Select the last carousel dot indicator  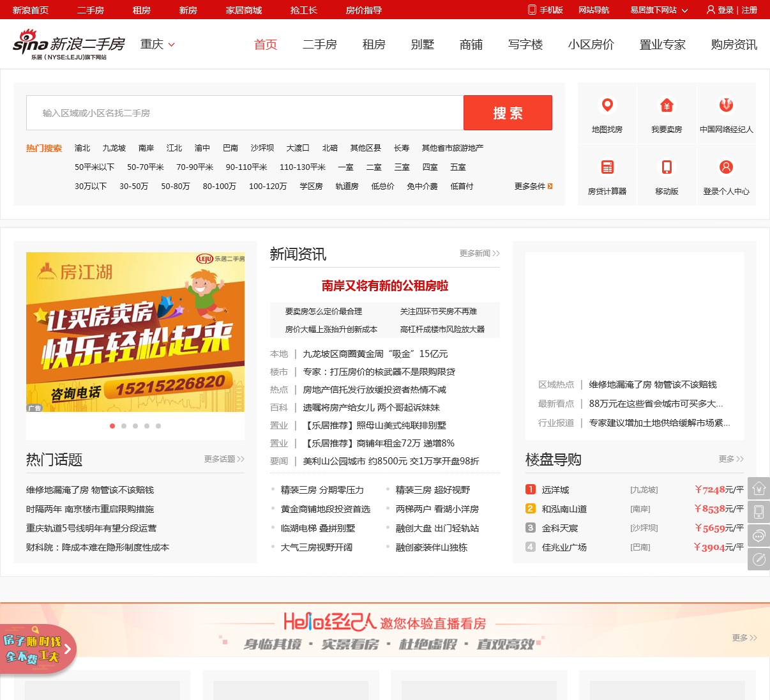pos(158,426)
